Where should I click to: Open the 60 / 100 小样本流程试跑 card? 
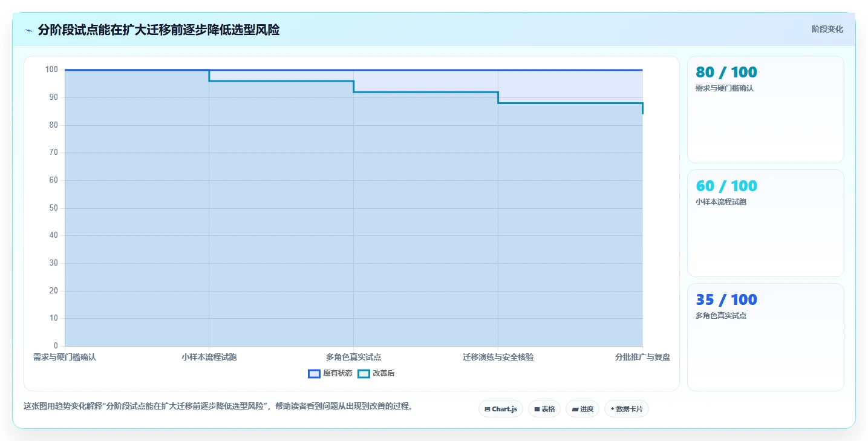[765, 223]
